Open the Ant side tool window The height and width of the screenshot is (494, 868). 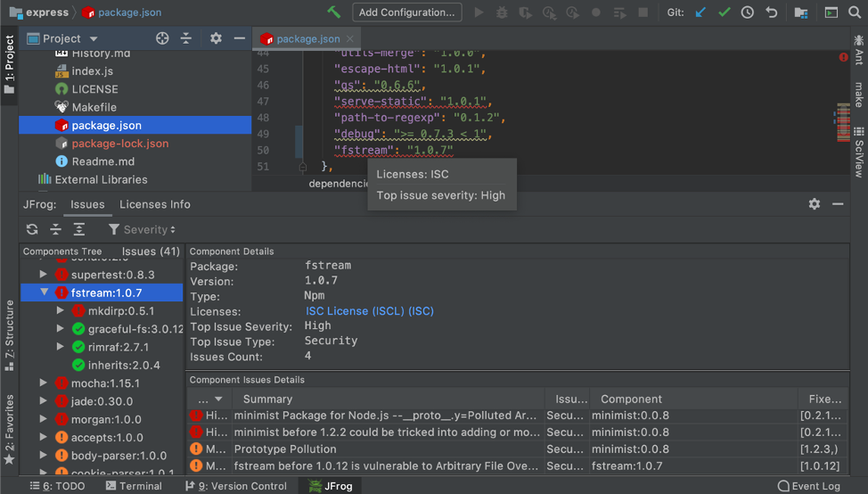pos(858,50)
